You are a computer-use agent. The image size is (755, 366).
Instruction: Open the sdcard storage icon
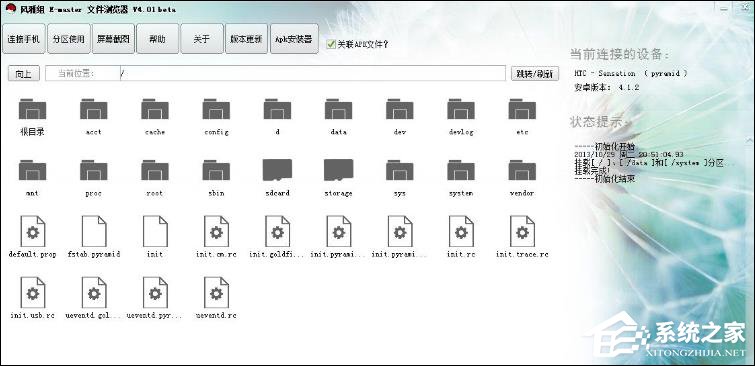[x=277, y=170]
